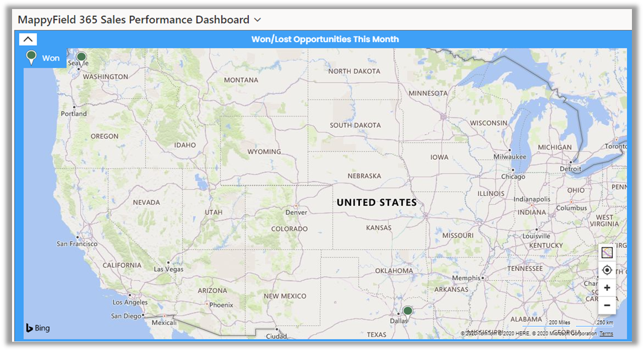The image size is (644, 351).
Task: Zoom in with the plus button
Action: [607, 288]
